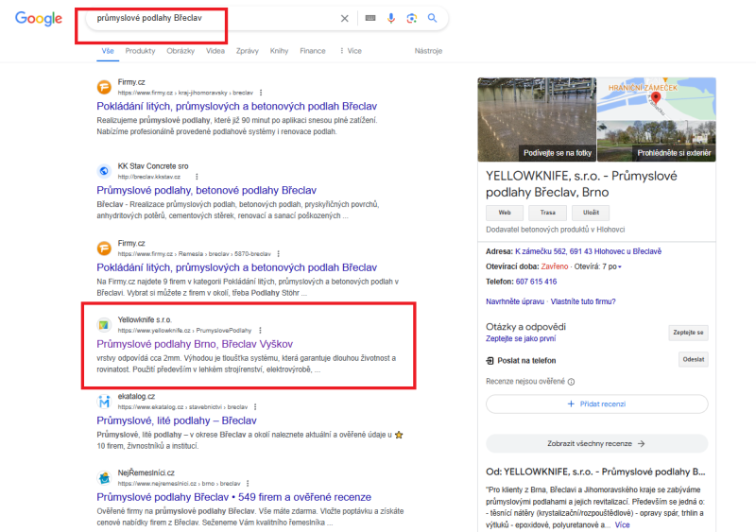Open Průmyslové podlahy Brno, Břeclav Vyškov link
This screenshot has width=756, height=532.
point(195,344)
